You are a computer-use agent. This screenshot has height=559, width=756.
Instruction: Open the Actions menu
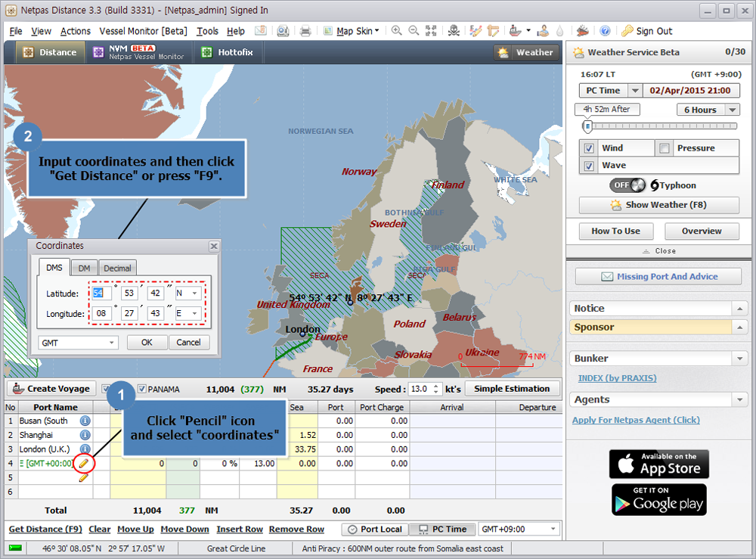click(75, 31)
